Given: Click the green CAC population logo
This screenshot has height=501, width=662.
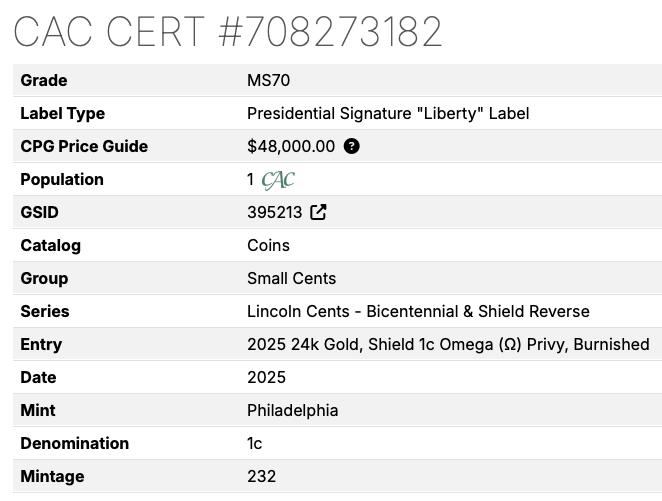Looking at the screenshot, I should 278,180.
